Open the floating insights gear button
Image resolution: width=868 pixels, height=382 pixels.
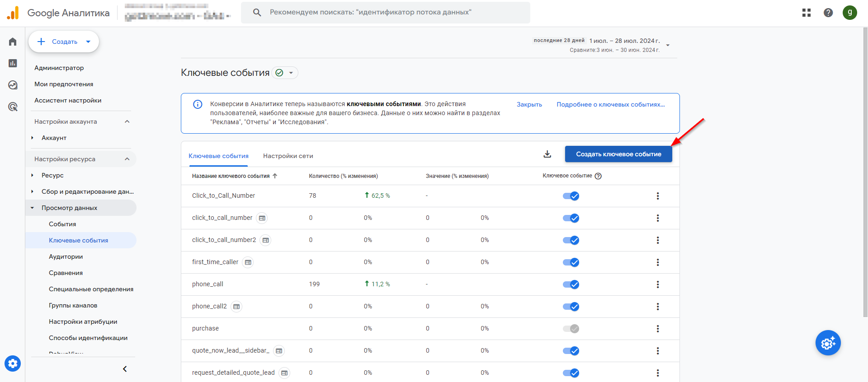(828, 343)
